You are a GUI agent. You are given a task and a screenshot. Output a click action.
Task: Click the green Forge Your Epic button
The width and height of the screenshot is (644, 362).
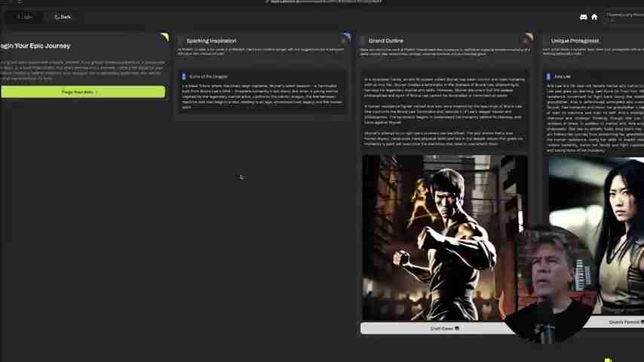[83, 92]
